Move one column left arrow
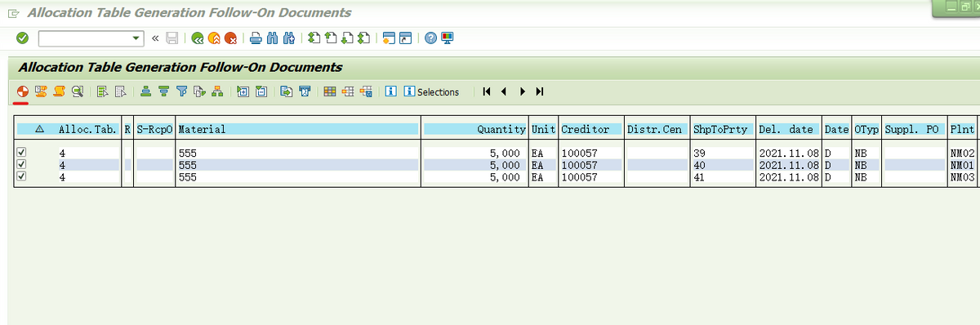 [x=504, y=91]
